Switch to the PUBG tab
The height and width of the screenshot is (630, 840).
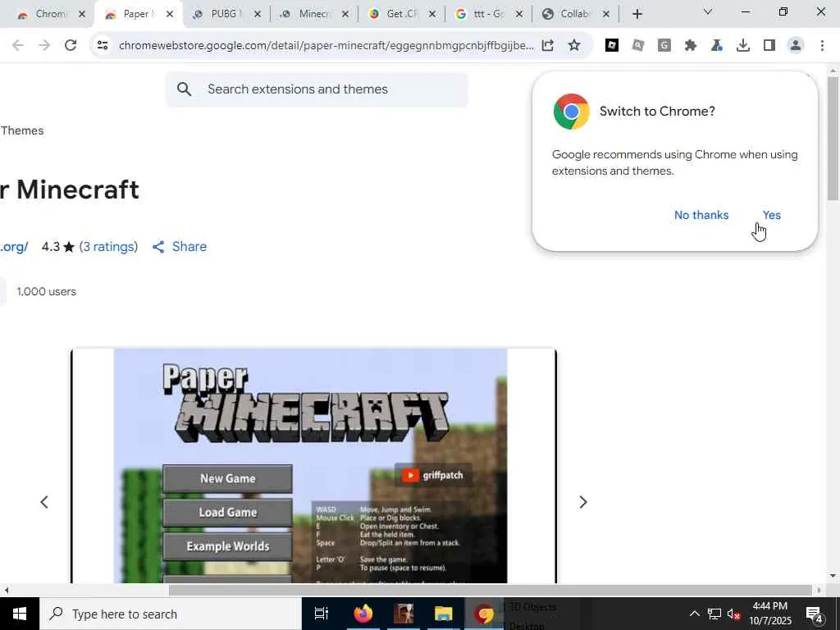coord(225,15)
